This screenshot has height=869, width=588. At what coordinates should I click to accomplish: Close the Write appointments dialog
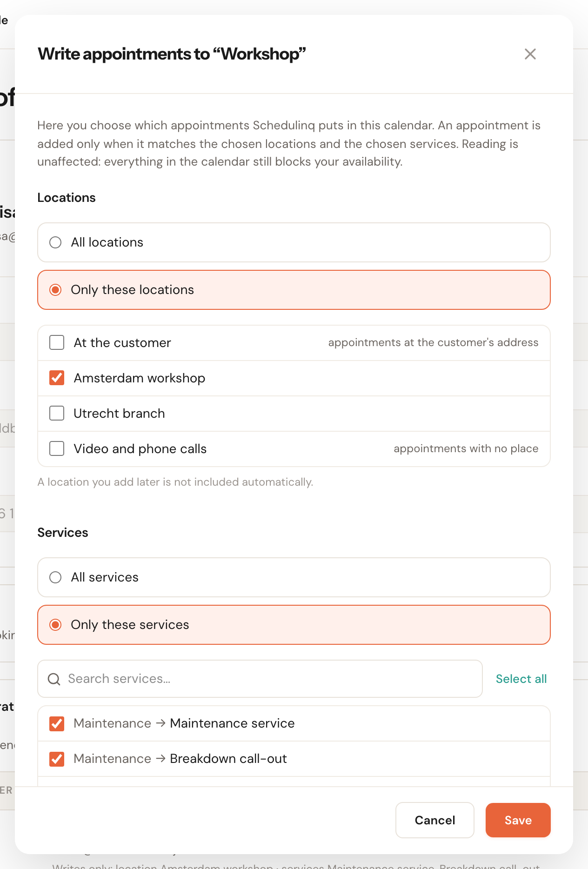(x=530, y=54)
